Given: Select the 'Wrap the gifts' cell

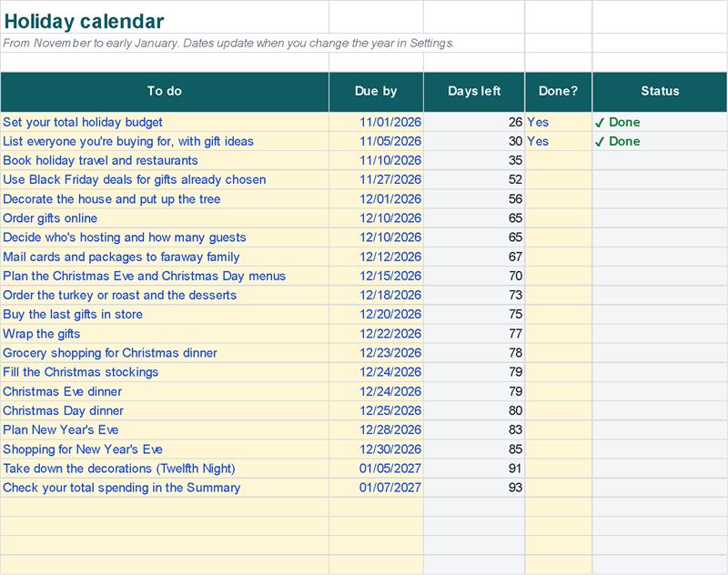Looking at the screenshot, I should pos(165,334).
